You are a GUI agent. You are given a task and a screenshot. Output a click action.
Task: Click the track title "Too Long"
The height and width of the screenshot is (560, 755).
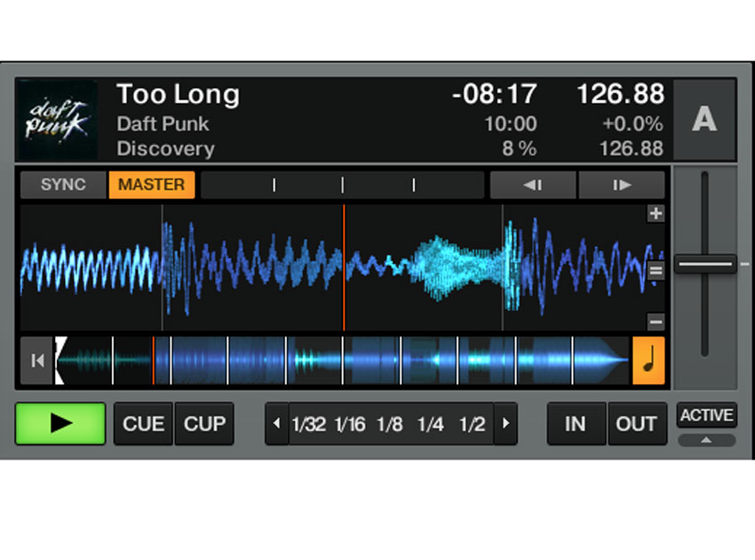pyautogui.click(x=179, y=94)
